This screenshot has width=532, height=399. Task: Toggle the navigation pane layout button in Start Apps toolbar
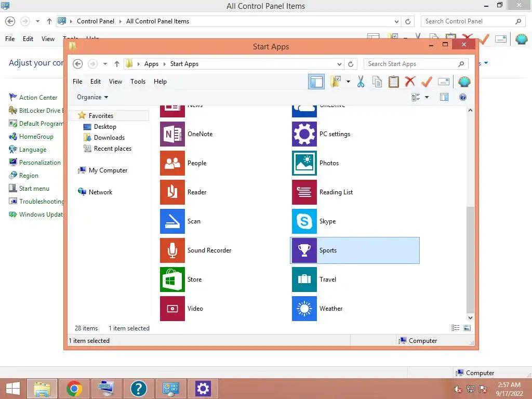coord(316,82)
